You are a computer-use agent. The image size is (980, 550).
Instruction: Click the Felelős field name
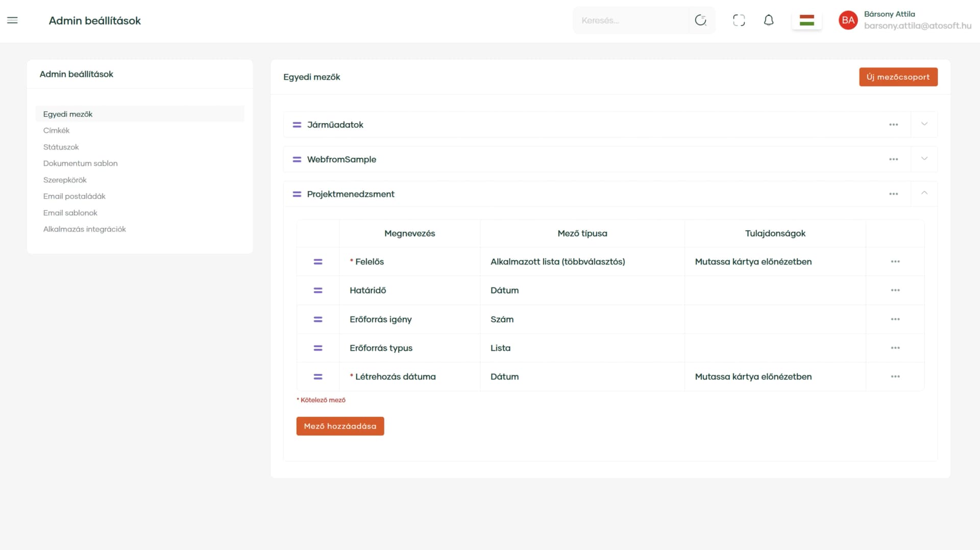(369, 261)
